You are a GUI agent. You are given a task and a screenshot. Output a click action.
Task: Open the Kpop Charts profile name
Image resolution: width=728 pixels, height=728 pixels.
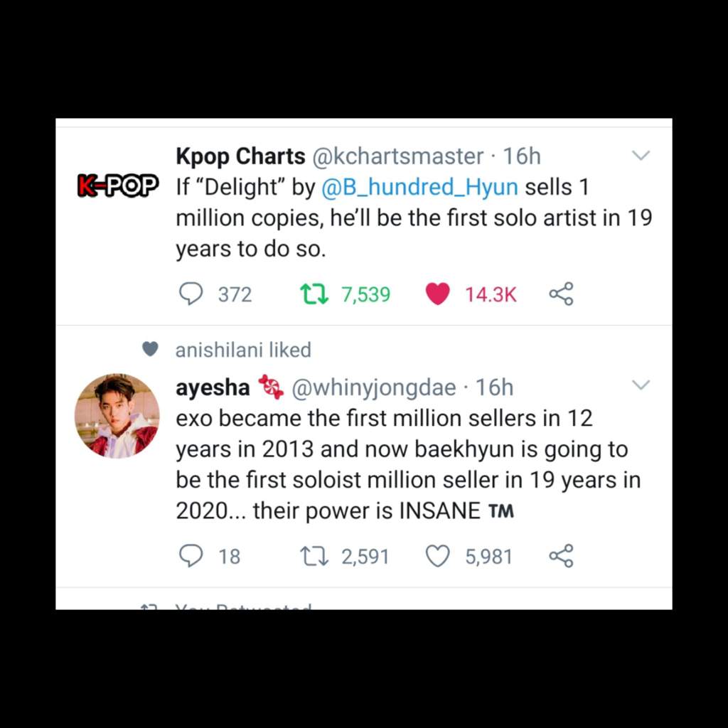tap(240, 156)
